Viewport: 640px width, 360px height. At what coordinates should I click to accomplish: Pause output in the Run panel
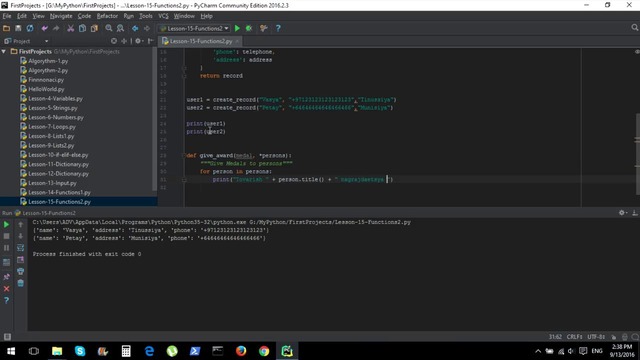(7, 248)
